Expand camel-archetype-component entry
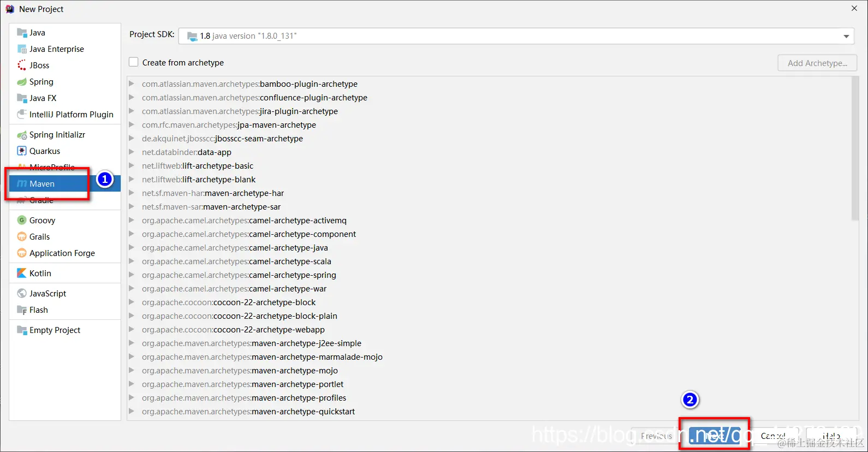The image size is (868, 452). tap(131, 234)
